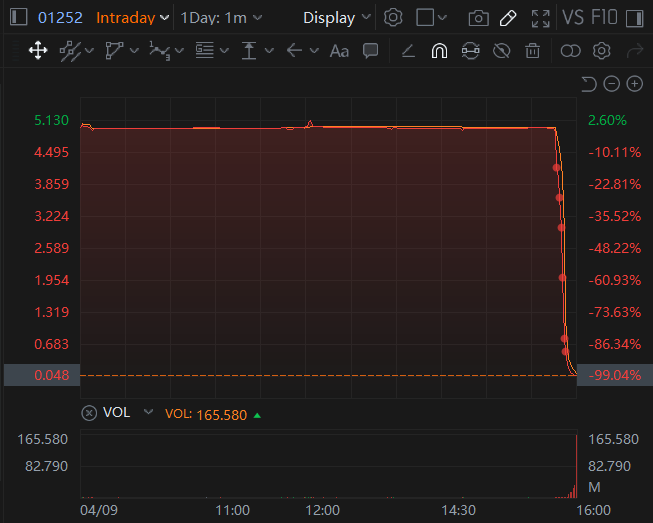Select the crosshair move tool
The image size is (653, 523).
[x=38, y=50]
